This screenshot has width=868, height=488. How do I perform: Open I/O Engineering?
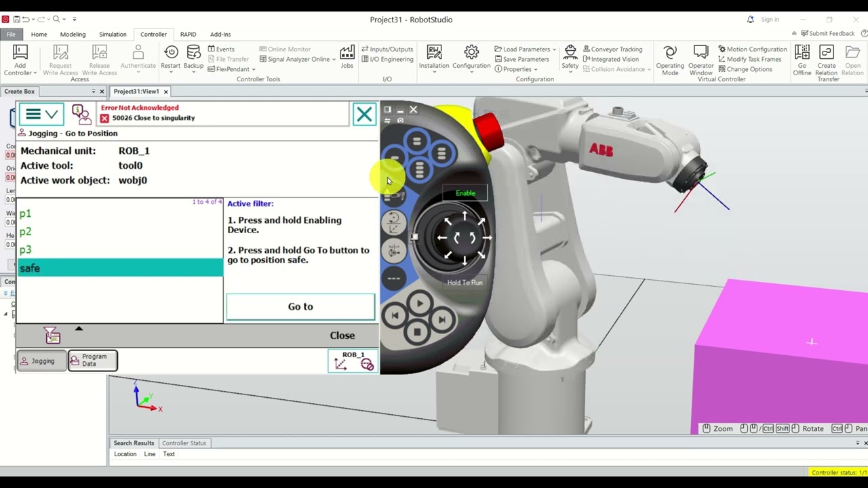click(x=387, y=59)
